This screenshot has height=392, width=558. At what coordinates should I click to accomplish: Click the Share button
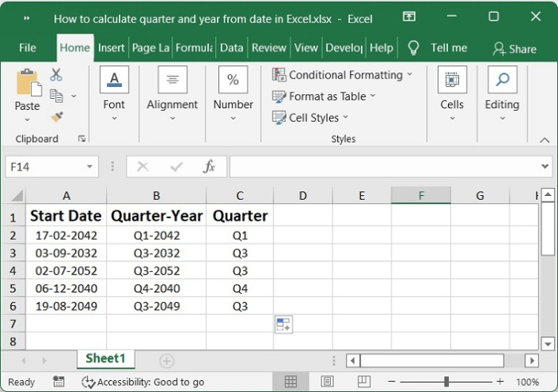(x=514, y=49)
